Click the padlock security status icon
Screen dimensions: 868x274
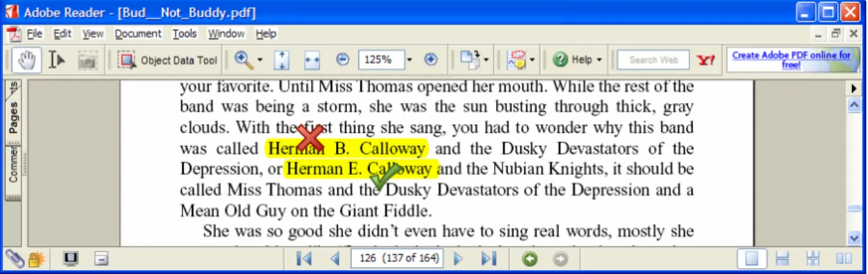[x=36, y=259]
